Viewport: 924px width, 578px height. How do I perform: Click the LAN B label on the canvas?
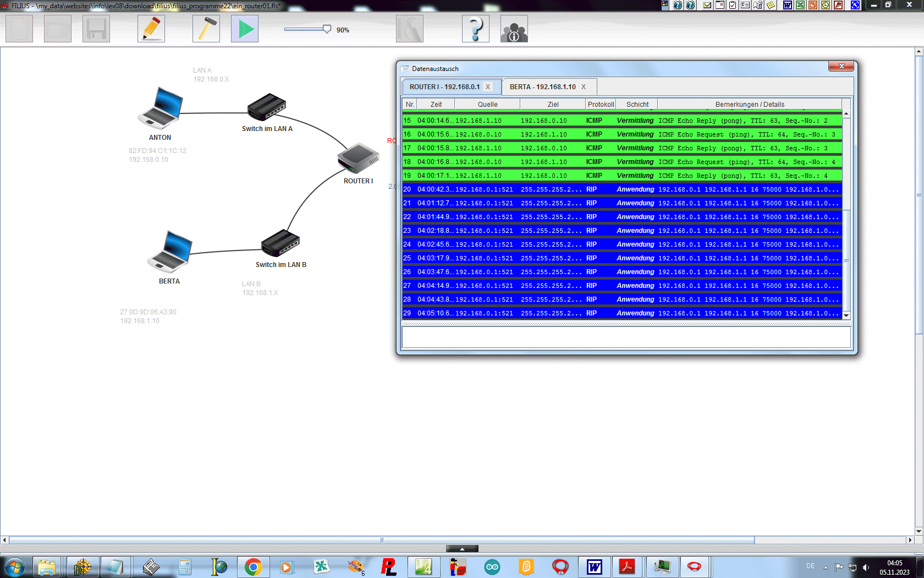(251, 284)
